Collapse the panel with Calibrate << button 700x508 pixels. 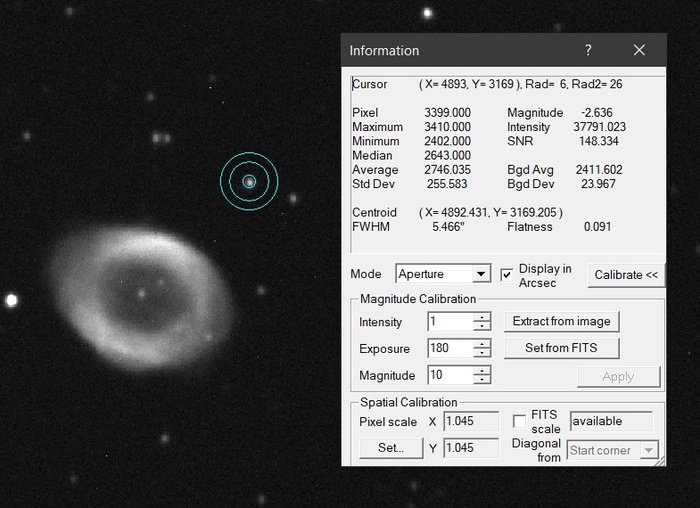click(x=626, y=275)
